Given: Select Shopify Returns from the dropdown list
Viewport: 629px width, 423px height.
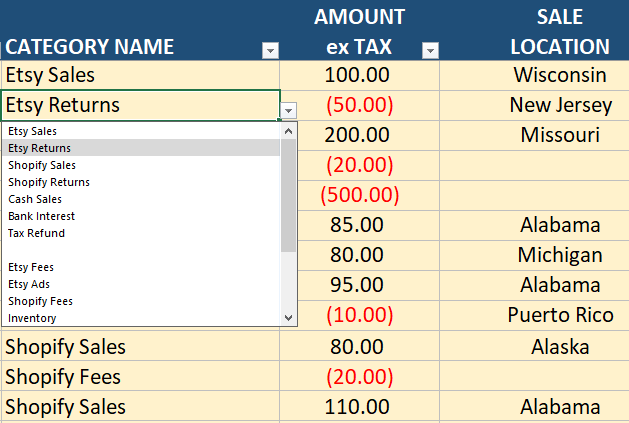Looking at the screenshot, I should 141,182.
